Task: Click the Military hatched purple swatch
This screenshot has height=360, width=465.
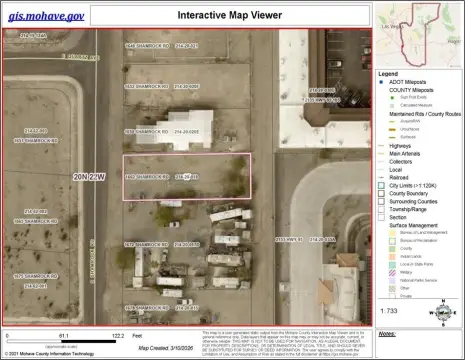Action: coord(392,272)
